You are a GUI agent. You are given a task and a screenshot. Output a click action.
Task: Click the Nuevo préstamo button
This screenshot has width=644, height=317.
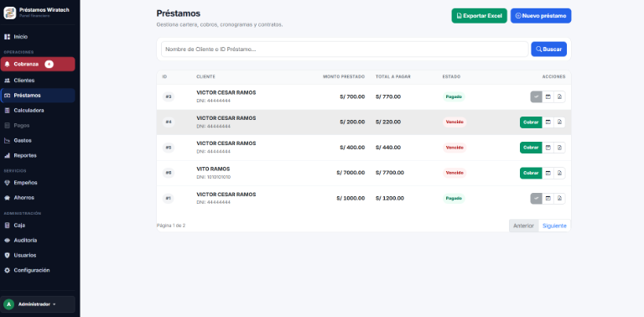tap(541, 16)
